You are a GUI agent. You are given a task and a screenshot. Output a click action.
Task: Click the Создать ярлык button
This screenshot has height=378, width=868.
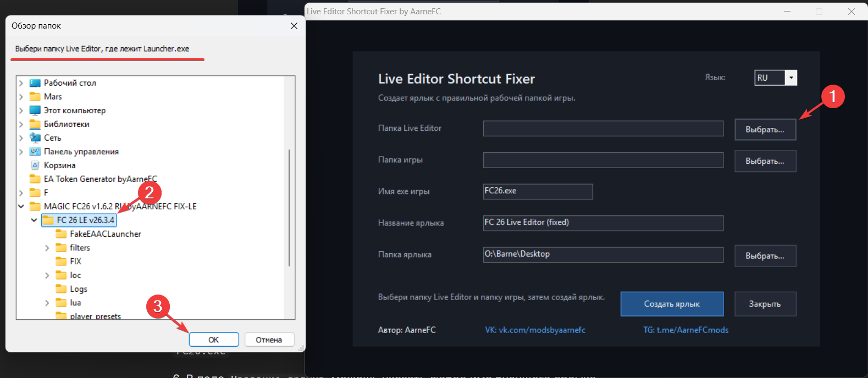click(x=672, y=304)
